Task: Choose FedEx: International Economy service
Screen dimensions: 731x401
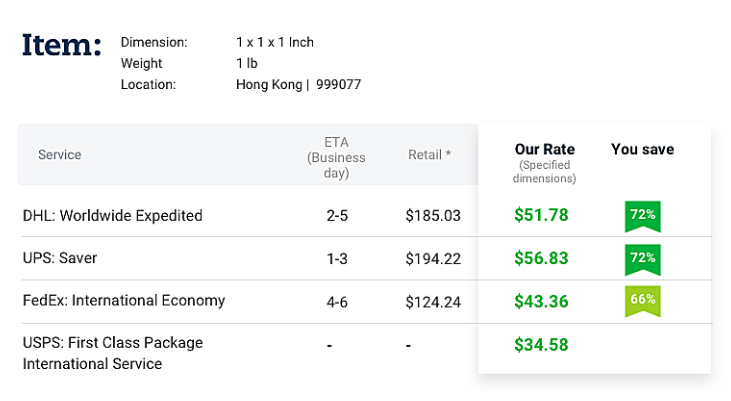Action: (x=124, y=300)
